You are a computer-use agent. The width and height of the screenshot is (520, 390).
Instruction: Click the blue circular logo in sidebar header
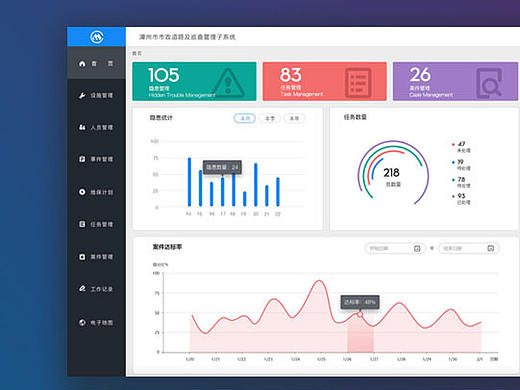pos(97,37)
